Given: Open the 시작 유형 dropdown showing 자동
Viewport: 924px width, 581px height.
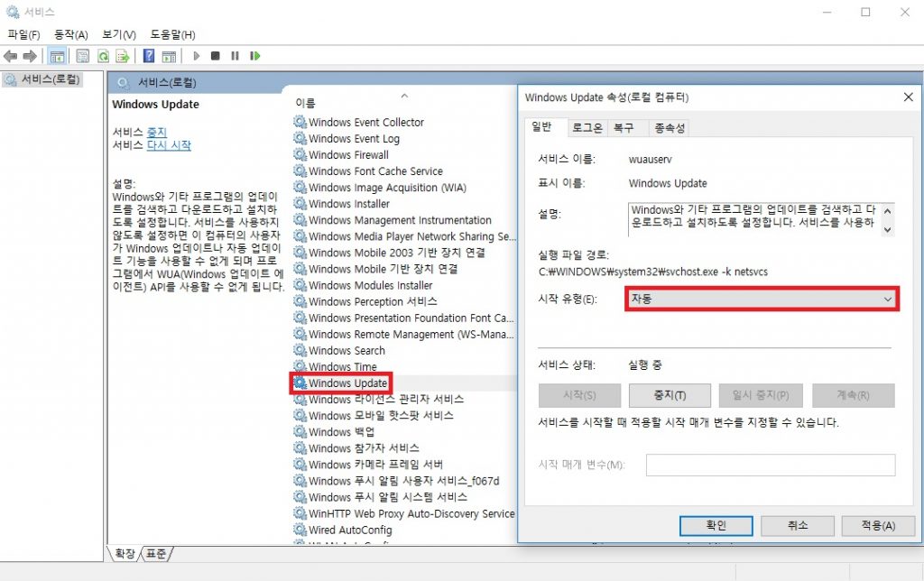Looking at the screenshot, I should 762,300.
